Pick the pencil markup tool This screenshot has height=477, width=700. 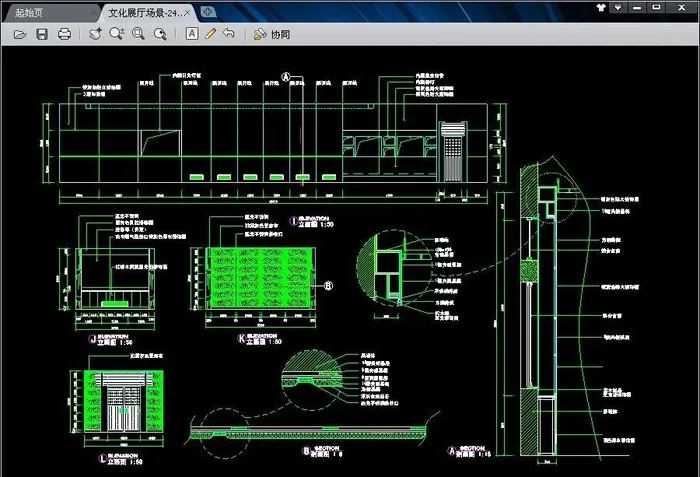click(x=210, y=34)
